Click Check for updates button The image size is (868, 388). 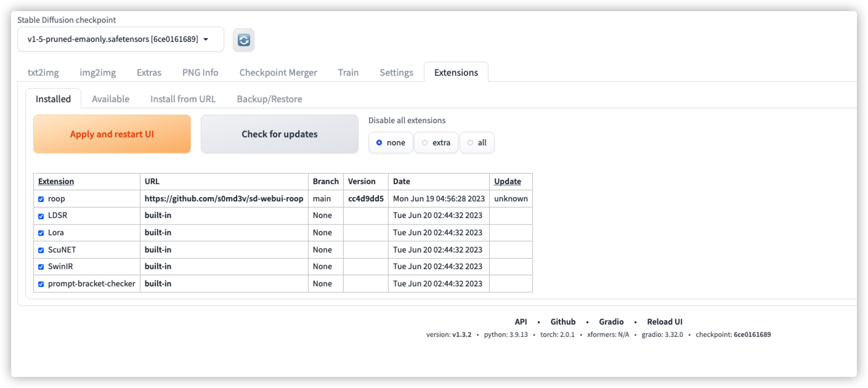tap(279, 134)
